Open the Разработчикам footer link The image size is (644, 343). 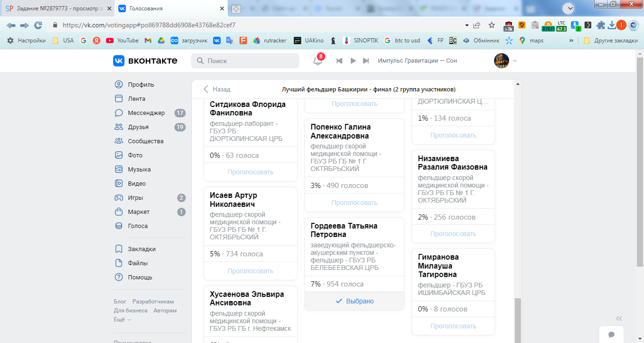(x=153, y=302)
